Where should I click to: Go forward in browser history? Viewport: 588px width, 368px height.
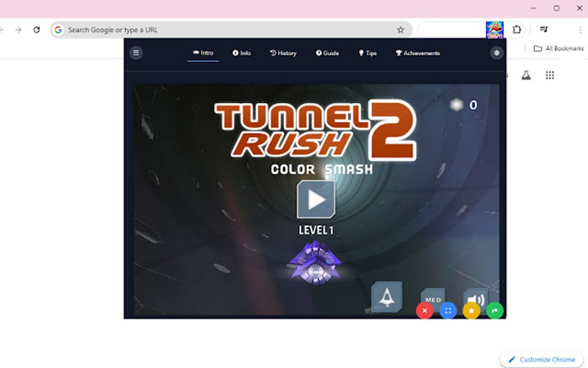18,29
